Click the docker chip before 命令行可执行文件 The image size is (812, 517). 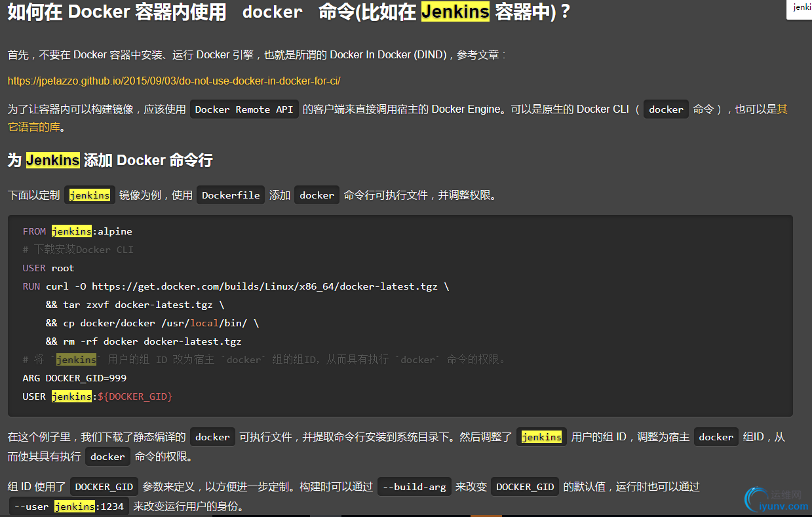[x=317, y=195]
